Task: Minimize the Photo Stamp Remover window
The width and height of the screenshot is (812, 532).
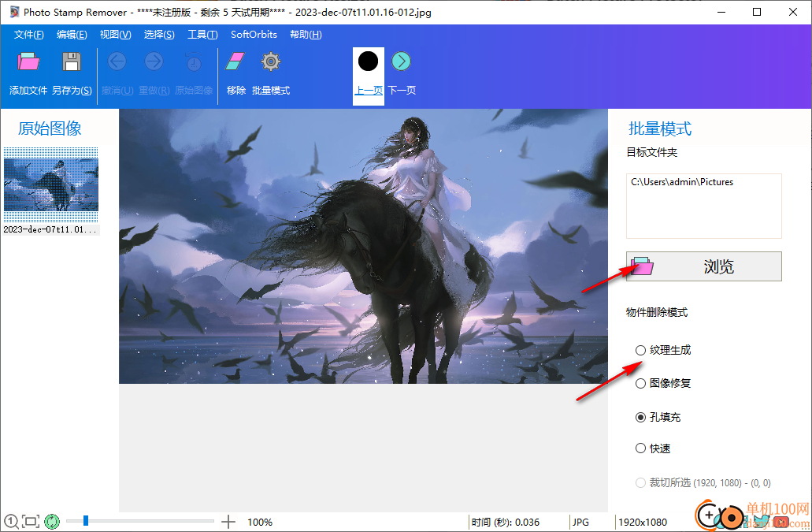Action: click(x=721, y=12)
